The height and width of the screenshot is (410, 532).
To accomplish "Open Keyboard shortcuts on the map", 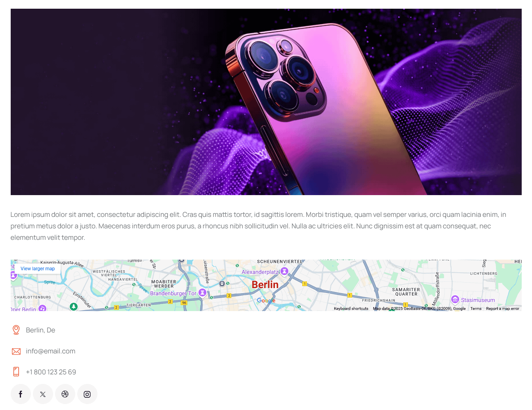I will click(x=351, y=309).
